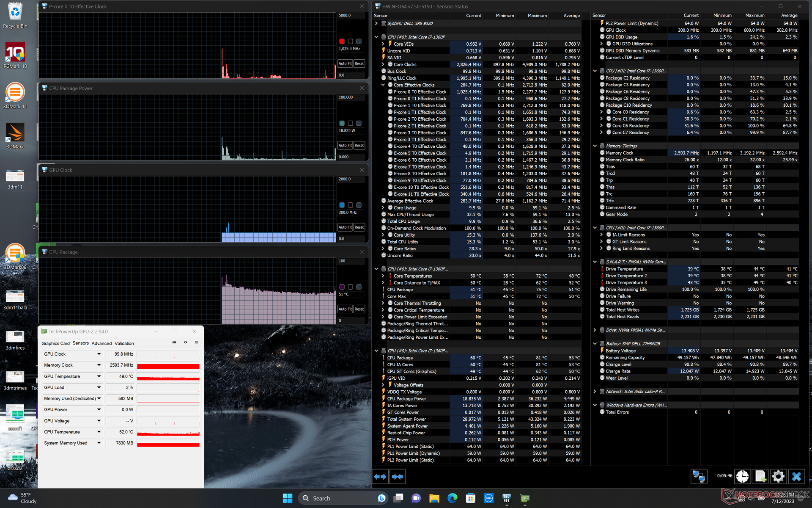Open HWiNFO settings gear icon
Image resolution: width=812 pixels, height=508 pixels.
778,477
